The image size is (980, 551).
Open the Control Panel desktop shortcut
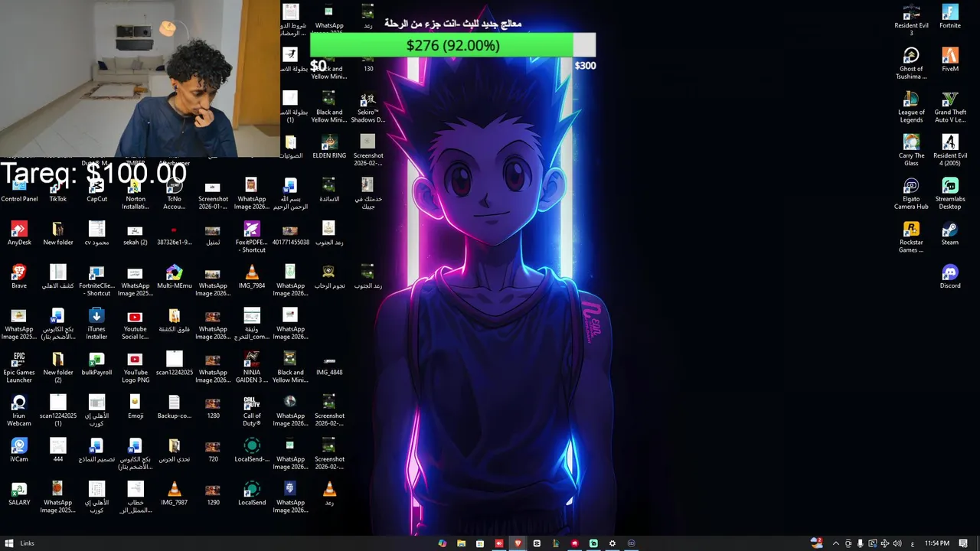[19, 191]
